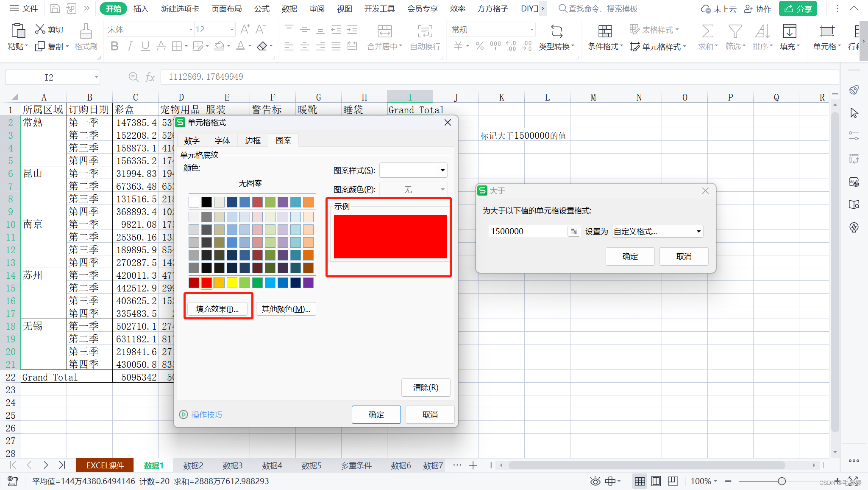Image resolution: width=868 pixels, height=490 pixels.
Task: Open the font name 宋体 dropdown
Action: click(190, 30)
